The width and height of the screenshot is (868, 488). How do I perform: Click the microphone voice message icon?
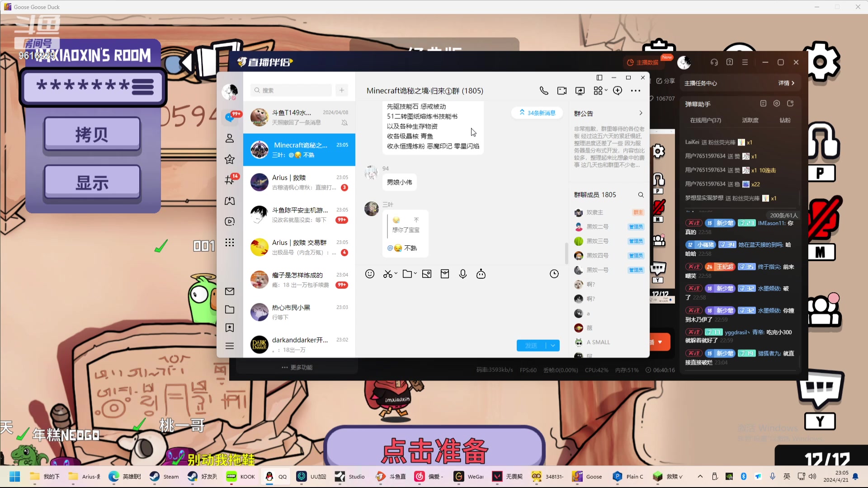click(463, 274)
